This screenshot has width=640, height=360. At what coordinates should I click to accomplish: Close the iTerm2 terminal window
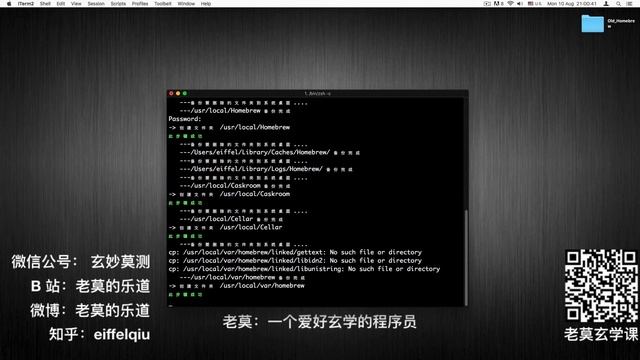pos(171,93)
